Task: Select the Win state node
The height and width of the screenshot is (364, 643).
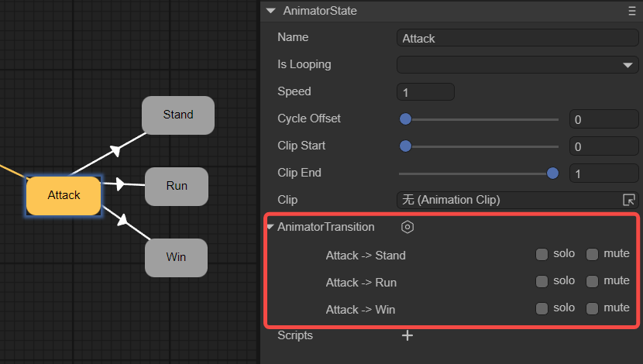Action: click(176, 257)
